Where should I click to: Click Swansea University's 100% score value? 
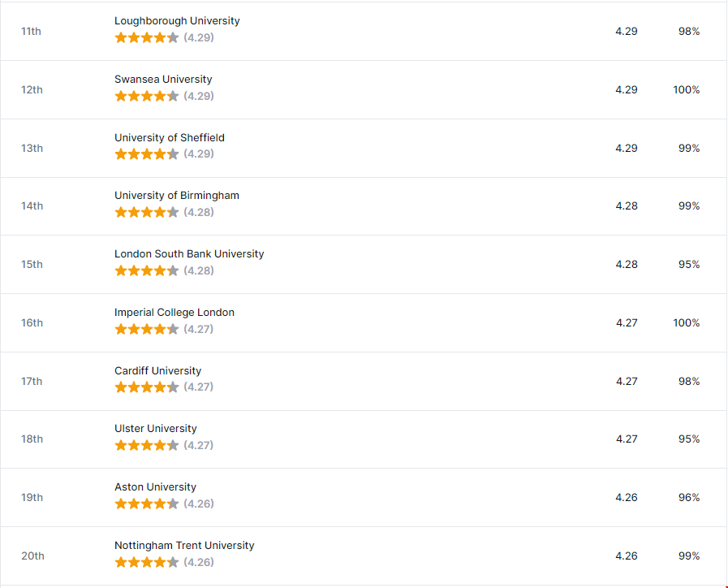point(686,90)
